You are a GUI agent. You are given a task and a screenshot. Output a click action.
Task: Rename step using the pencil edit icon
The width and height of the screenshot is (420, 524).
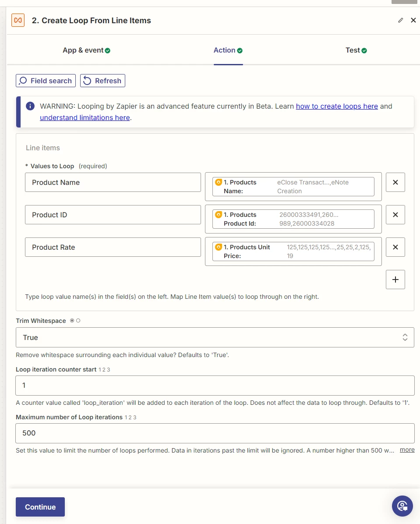[401, 21]
